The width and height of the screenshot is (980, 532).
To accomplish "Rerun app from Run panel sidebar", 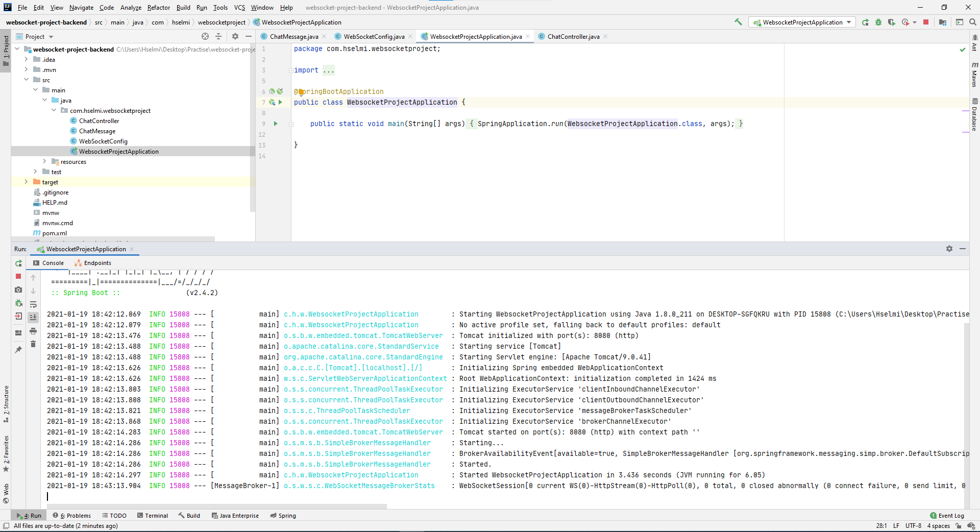I will [x=18, y=263].
